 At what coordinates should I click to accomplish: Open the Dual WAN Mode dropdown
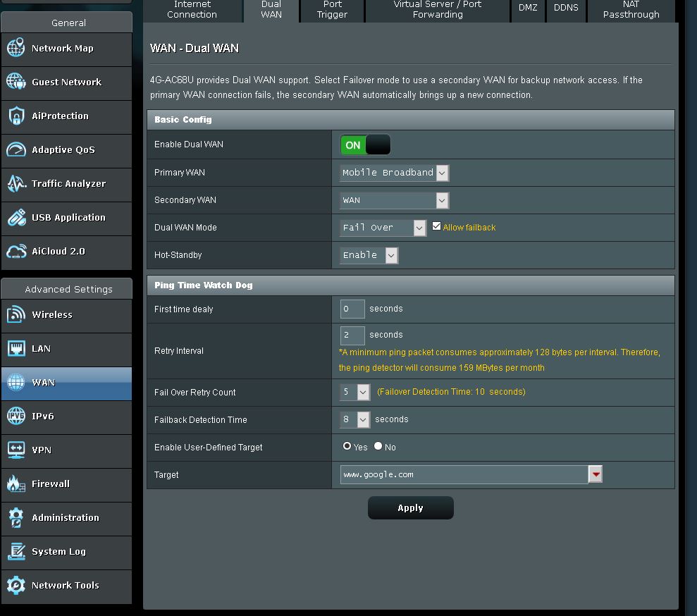383,228
